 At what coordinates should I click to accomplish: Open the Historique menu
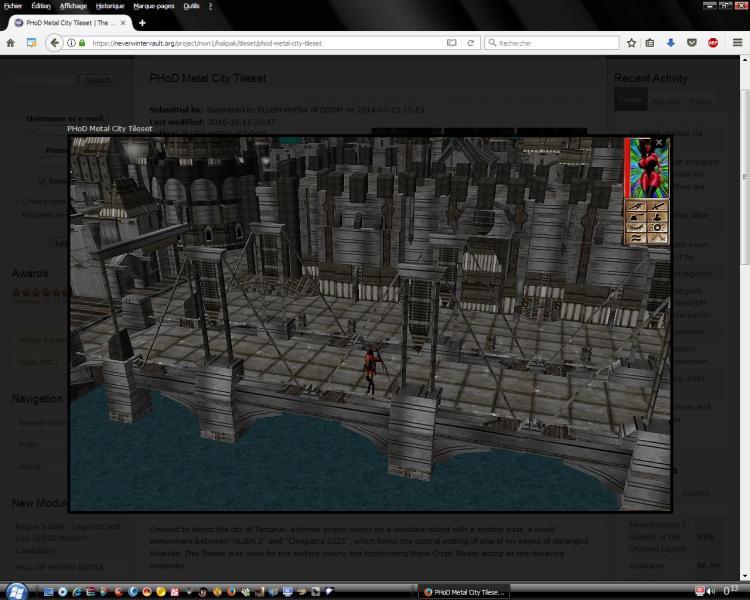point(110,6)
